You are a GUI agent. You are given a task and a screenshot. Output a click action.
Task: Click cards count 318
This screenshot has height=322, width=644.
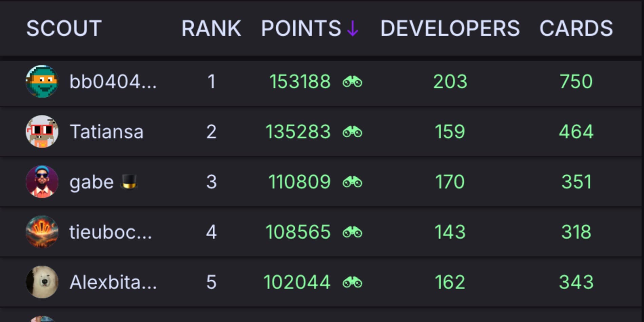pos(576,232)
